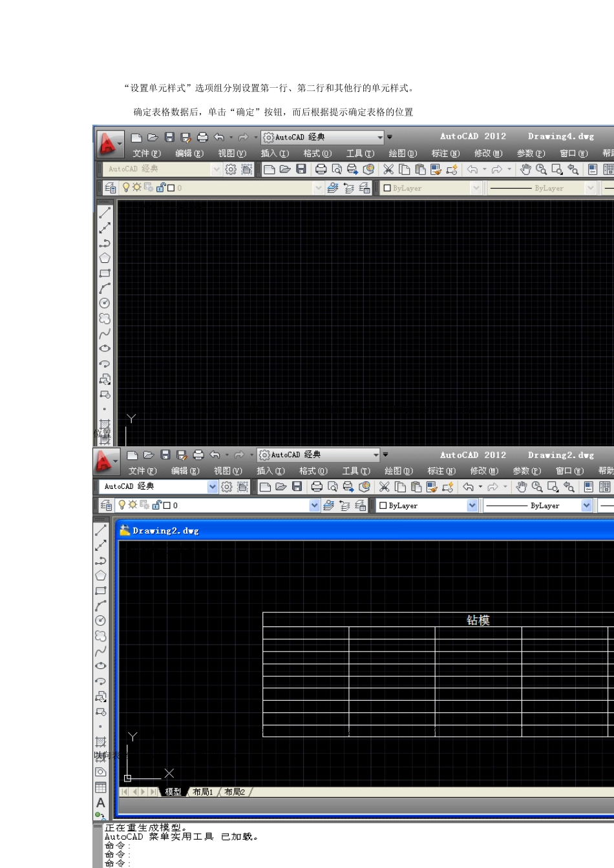Select Construction Line tool in Drawing2 window
Screen dimensions: 614x868
(101, 546)
